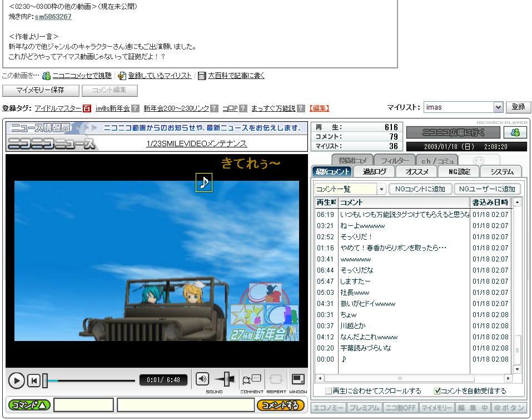Toggle comment display with the COMMENT icon
The width and height of the screenshot is (532, 420).
251,380
